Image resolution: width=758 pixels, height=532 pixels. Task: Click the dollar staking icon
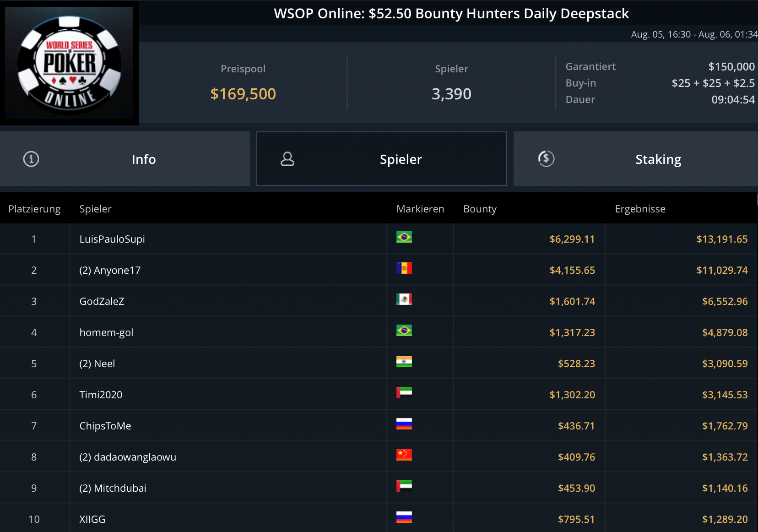546,159
